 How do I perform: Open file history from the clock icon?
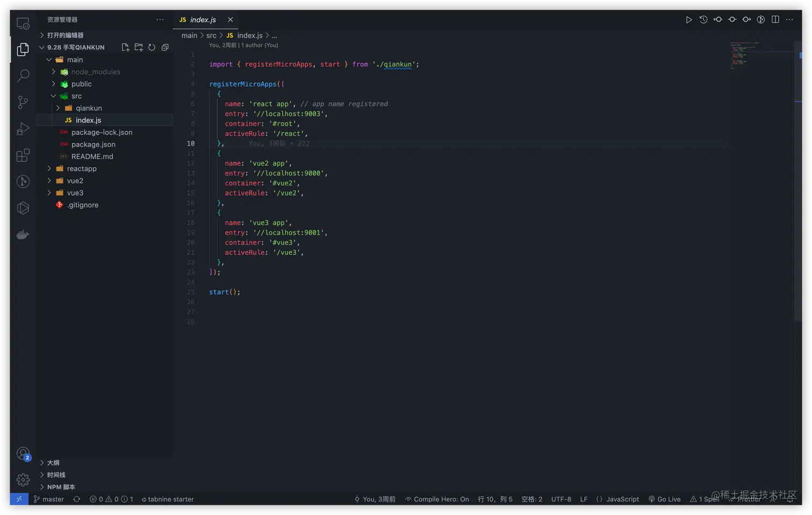click(704, 19)
